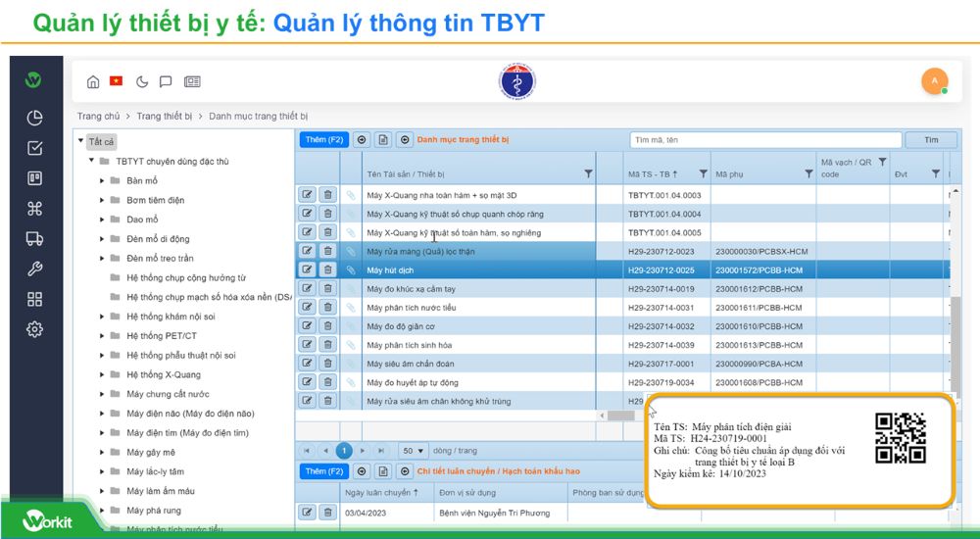
Task: Filter the Đvt column
Action: 936,173
